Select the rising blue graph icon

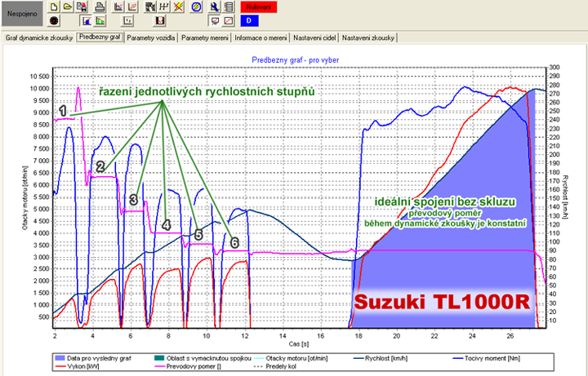86,20
